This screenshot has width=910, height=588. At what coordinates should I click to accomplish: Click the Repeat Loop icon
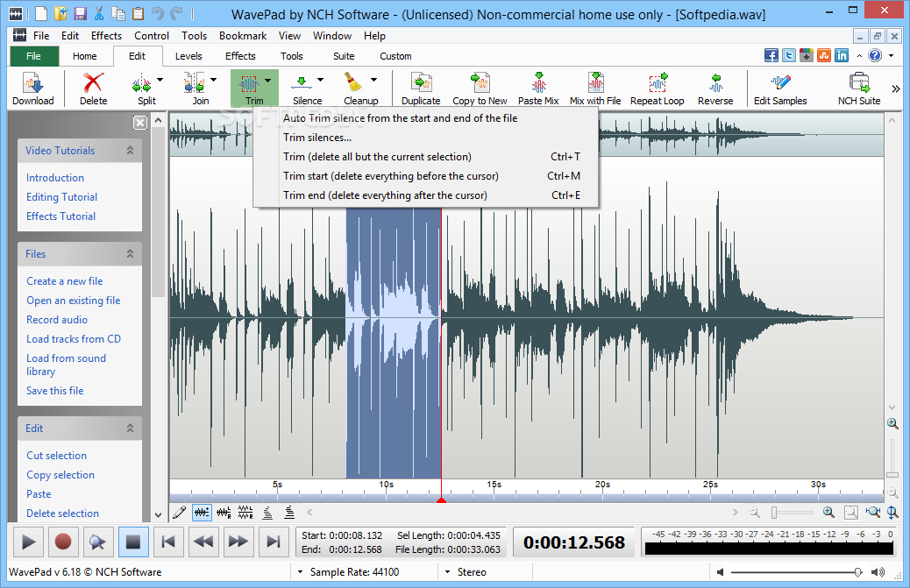[x=658, y=83]
